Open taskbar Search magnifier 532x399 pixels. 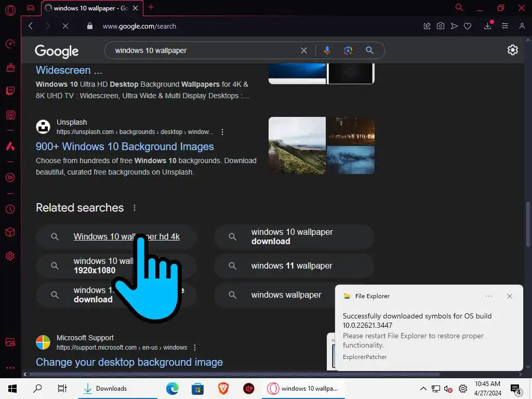click(37, 389)
